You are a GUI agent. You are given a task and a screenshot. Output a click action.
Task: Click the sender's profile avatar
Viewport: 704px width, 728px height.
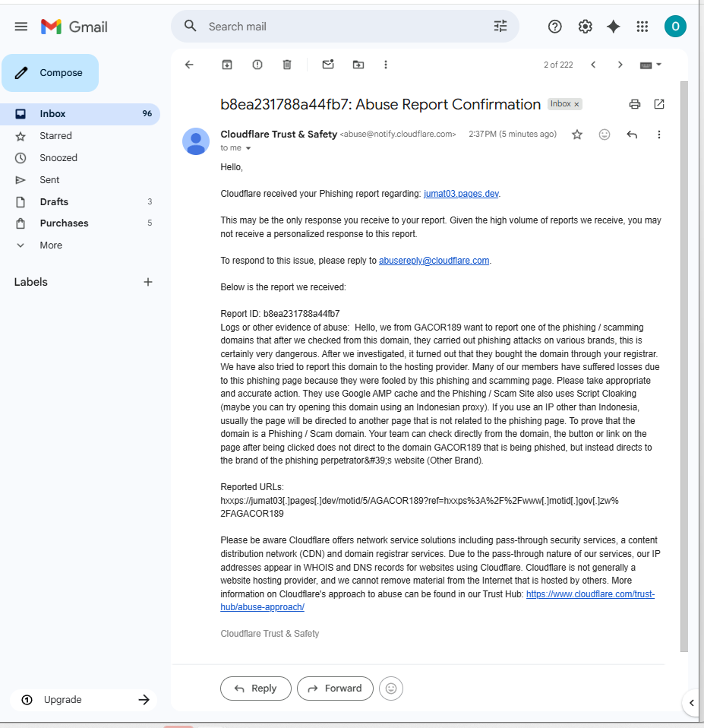pos(196,141)
